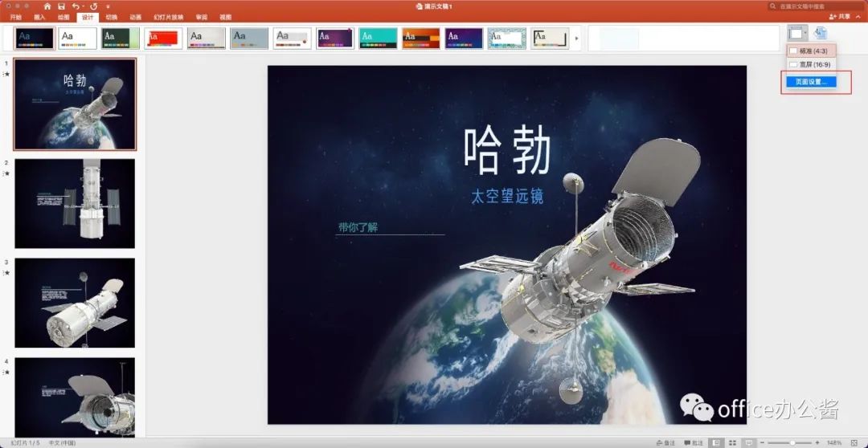The image size is (868, 448).
Task: Switch to the 绘图 ribbon tab
Action: click(x=63, y=17)
